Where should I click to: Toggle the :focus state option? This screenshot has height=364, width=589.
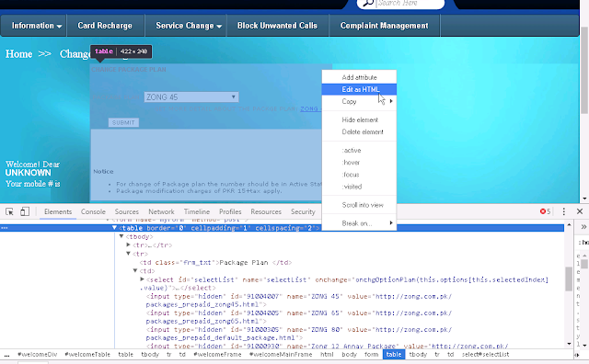point(359,175)
